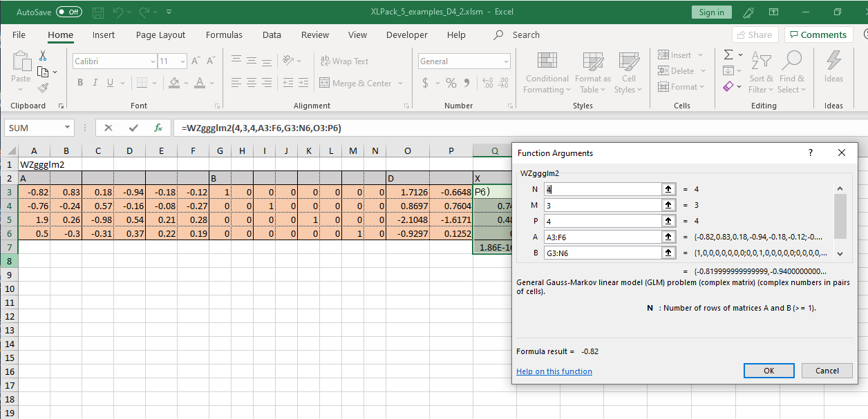Open the Page Layout tab
Image resolution: width=868 pixels, height=419 pixels.
[x=160, y=35]
